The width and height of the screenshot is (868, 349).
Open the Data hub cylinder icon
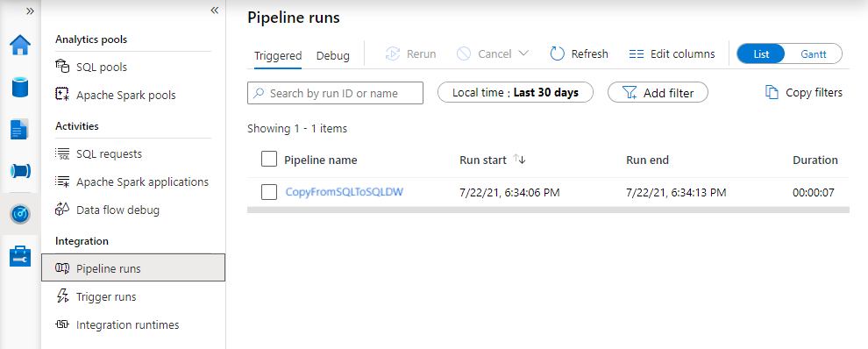pos(20,88)
